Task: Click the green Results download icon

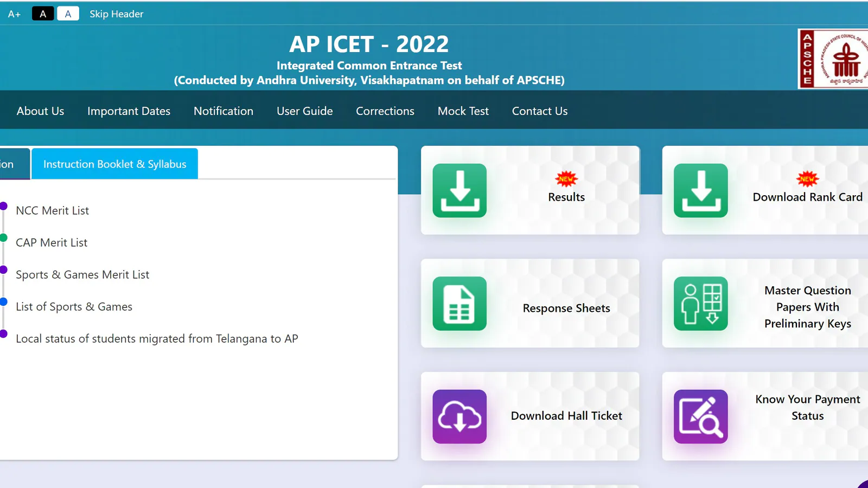Action: pyautogui.click(x=459, y=190)
